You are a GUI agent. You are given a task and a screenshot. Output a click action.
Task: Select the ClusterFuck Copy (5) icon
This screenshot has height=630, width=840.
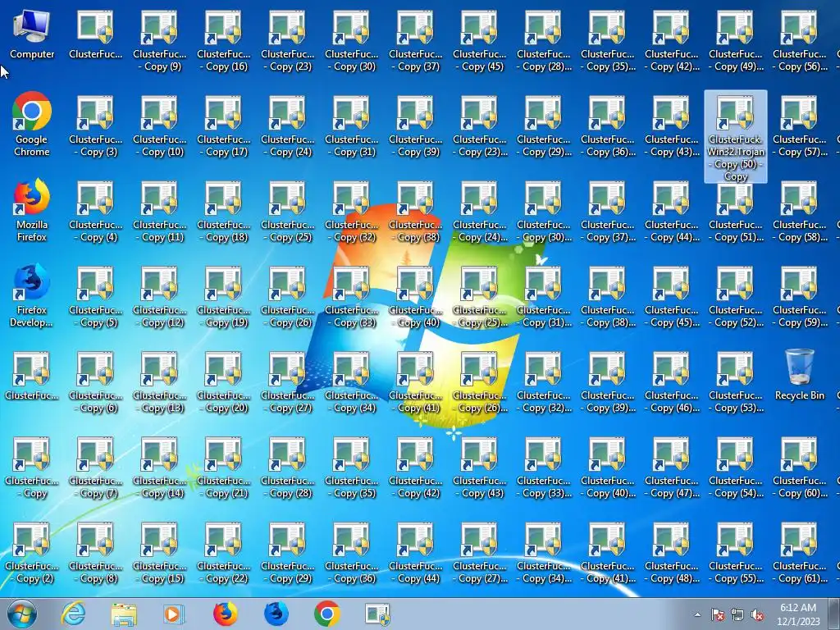pyautogui.click(x=95, y=295)
